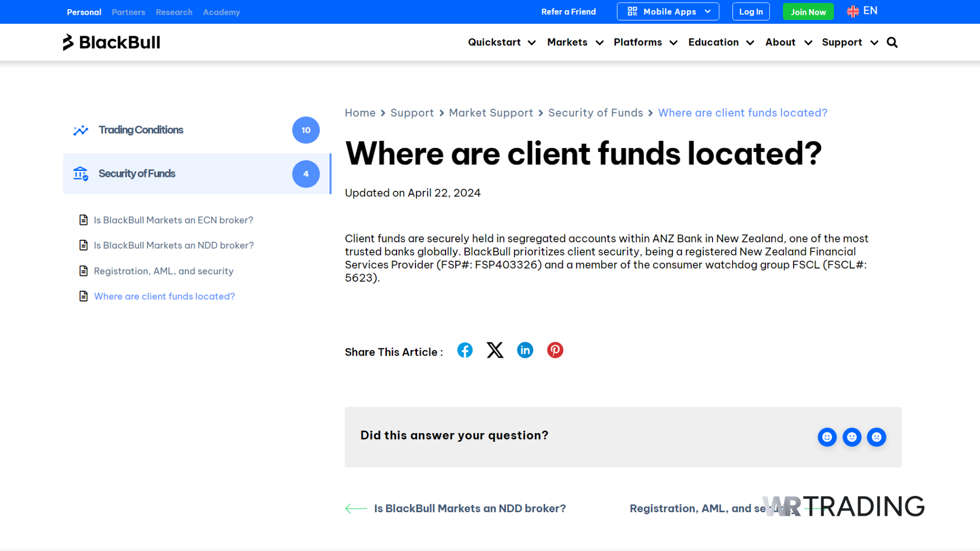The height and width of the screenshot is (551, 980).
Task: Switch to the Research tab
Action: click(x=174, y=12)
